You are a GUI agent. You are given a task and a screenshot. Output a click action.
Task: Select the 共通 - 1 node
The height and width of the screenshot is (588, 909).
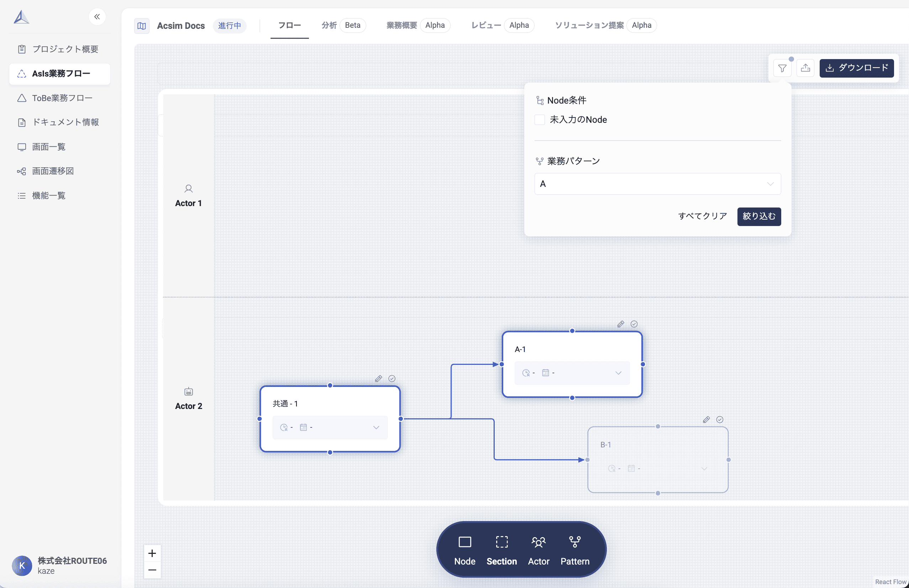[x=330, y=419]
